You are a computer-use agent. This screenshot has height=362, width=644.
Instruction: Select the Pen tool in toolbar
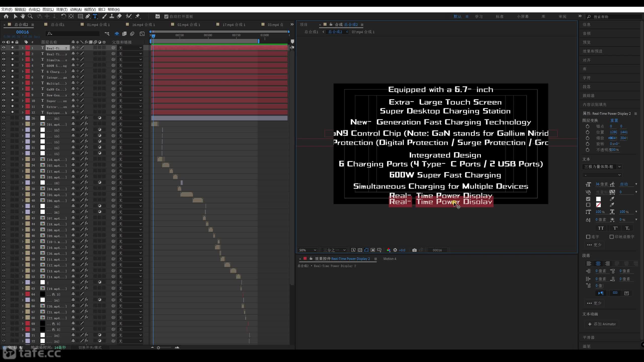[88, 16]
